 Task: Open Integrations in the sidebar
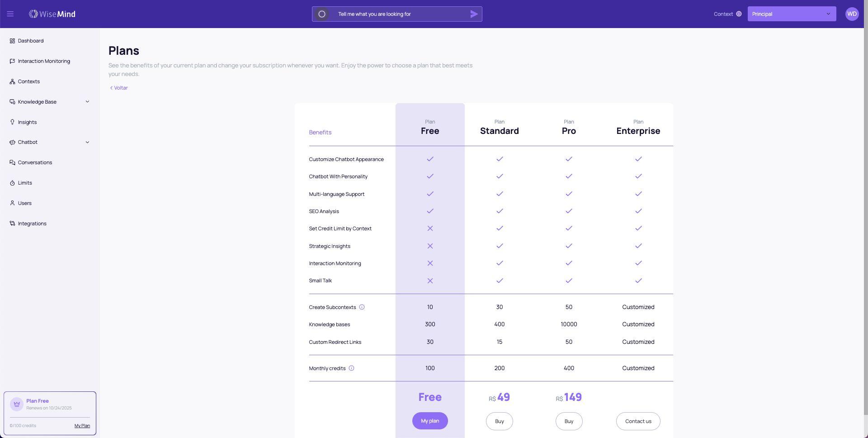click(32, 224)
